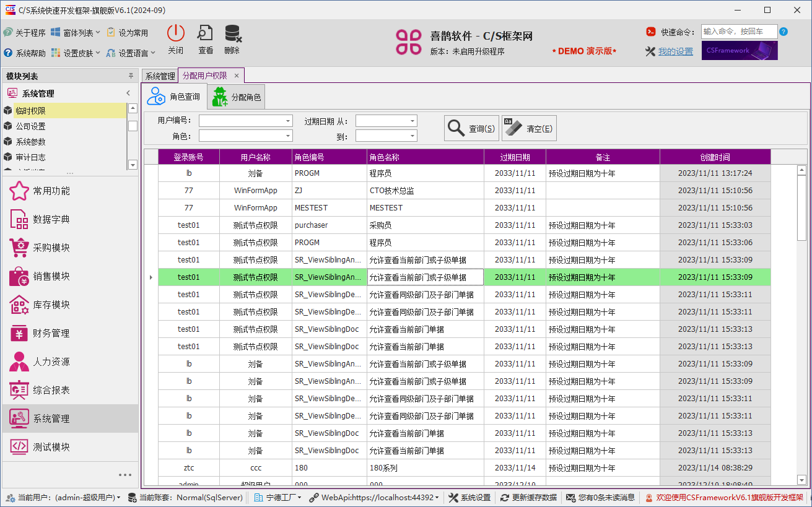Image resolution: width=812 pixels, height=507 pixels.
Task: Select 审计日志 in the module tree
Action: pos(64,157)
